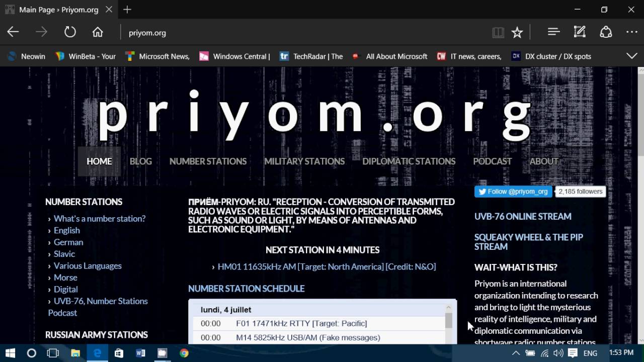Open German number stations link

pos(68,242)
